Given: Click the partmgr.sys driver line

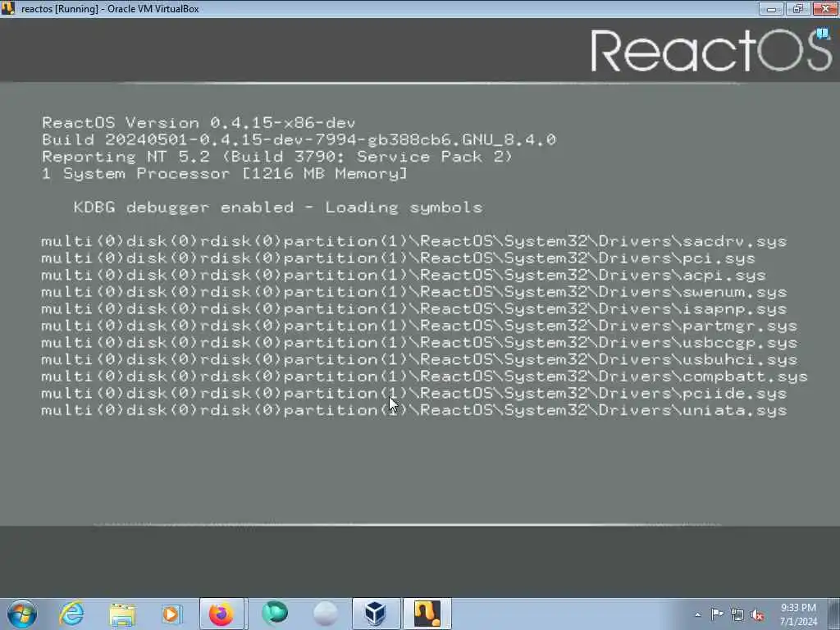Looking at the screenshot, I should tap(419, 326).
